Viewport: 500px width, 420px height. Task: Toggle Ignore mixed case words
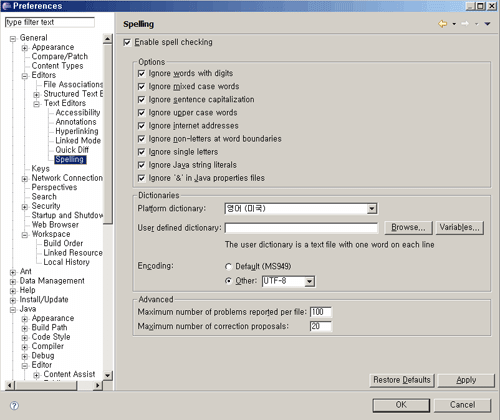141,87
